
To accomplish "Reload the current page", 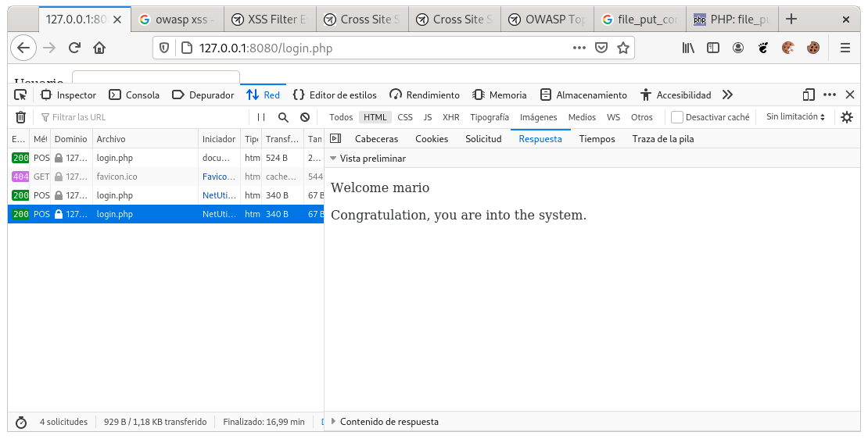I will [x=74, y=48].
